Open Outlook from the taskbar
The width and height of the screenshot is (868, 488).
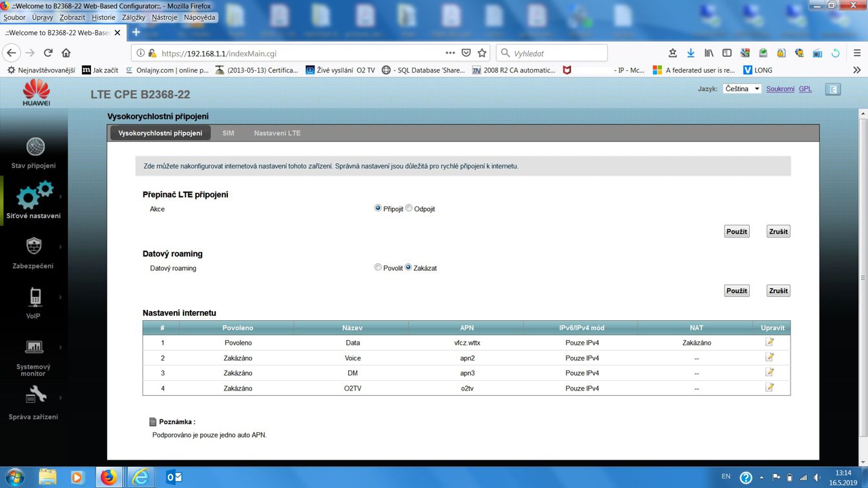pyautogui.click(x=174, y=477)
